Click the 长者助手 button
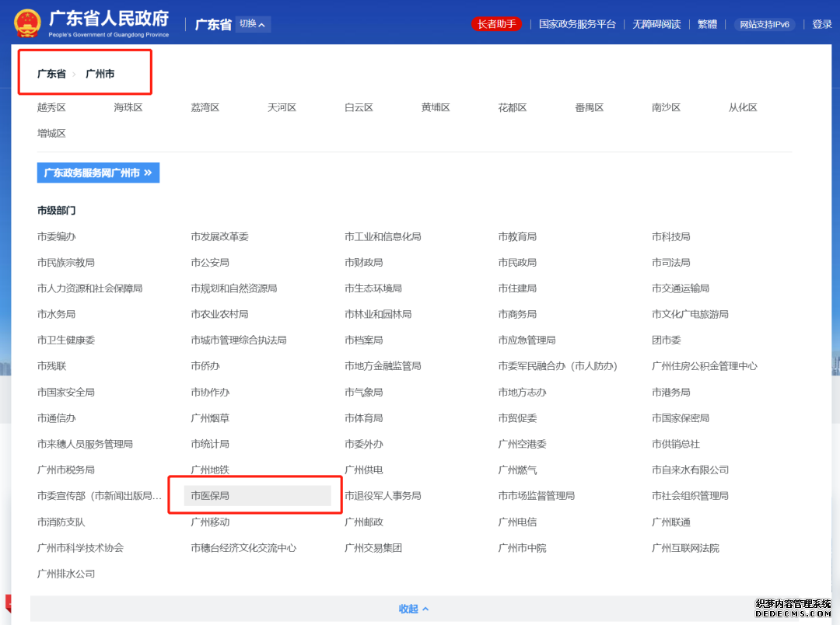This screenshot has height=625, width=840. (496, 24)
